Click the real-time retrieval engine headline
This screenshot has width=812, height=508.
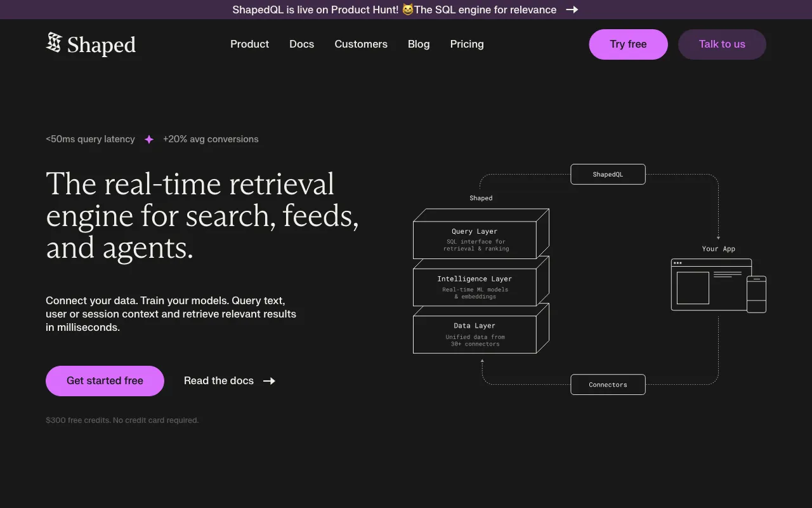click(202, 216)
